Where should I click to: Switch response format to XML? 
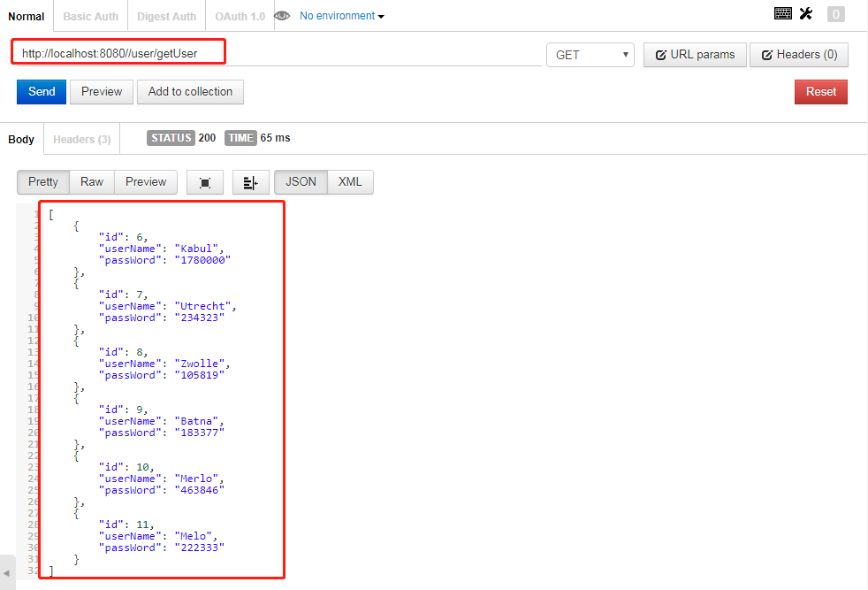coord(350,182)
